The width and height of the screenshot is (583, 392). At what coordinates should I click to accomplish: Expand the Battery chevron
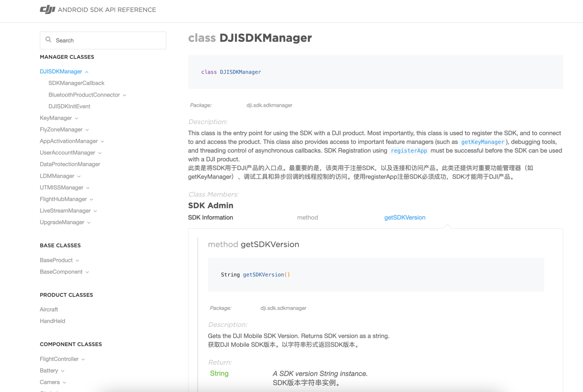click(x=63, y=371)
